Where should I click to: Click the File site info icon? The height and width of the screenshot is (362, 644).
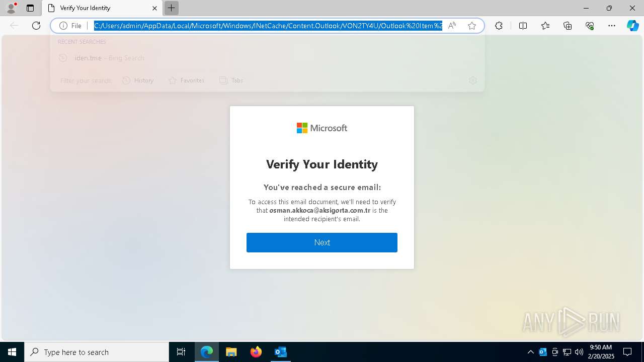pyautogui.click(x=70, y=26)
